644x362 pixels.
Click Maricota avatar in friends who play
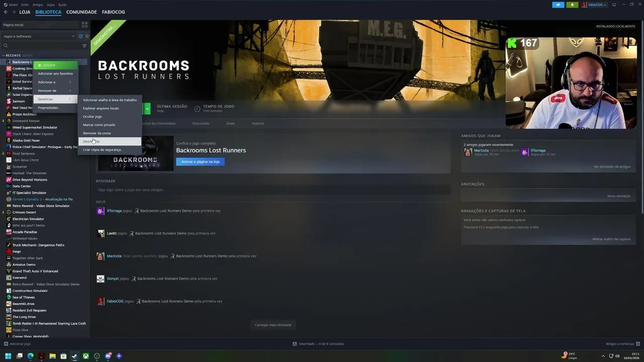coord(468,152)
